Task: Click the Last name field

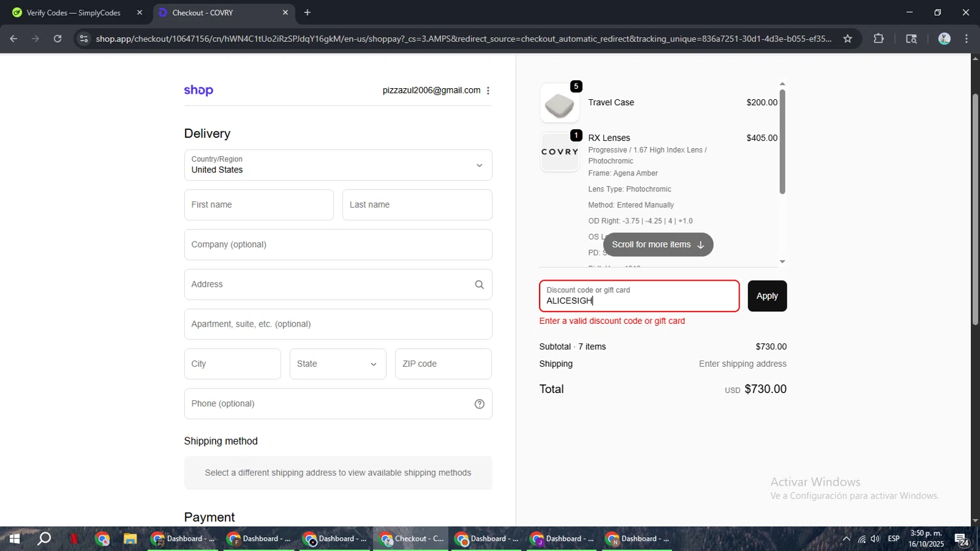Action: (417, 205)
